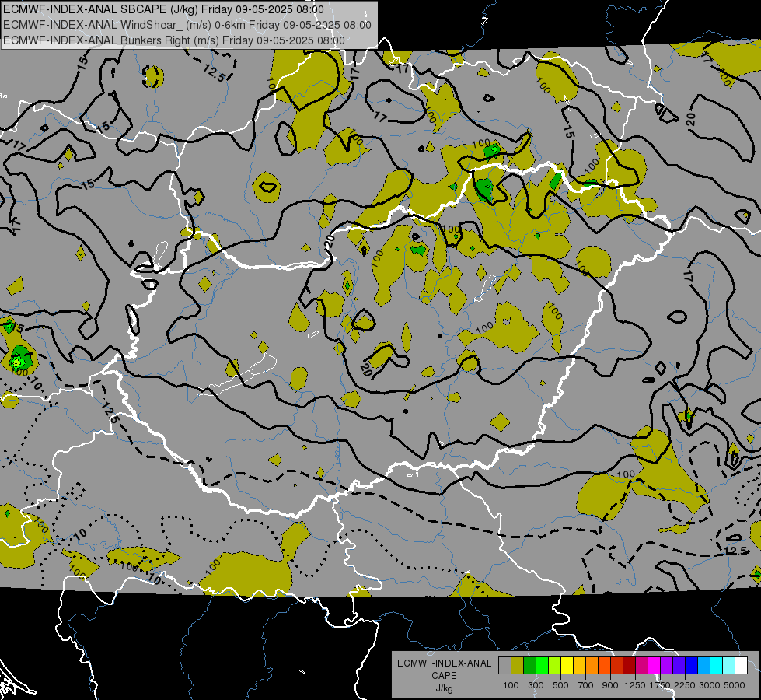Click the olive swatch in CAPE legend
The image size is (761, 700).
tap(518, 666)
